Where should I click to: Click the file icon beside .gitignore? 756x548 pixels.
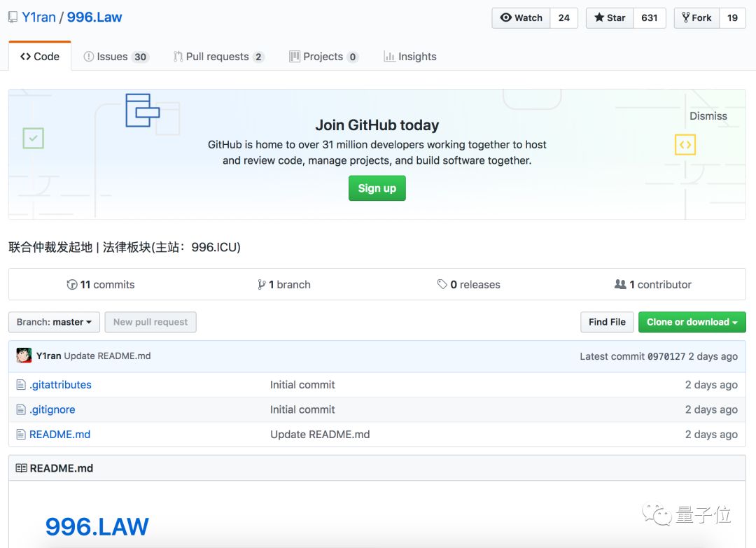[21, 409]
